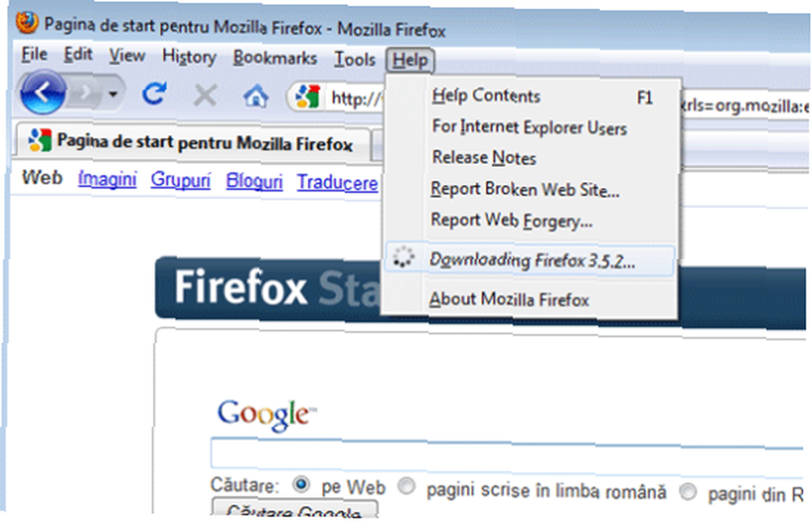Viewport: 812px width, 527px height.
Task: Open the History menu
Action: pos(189,56)
